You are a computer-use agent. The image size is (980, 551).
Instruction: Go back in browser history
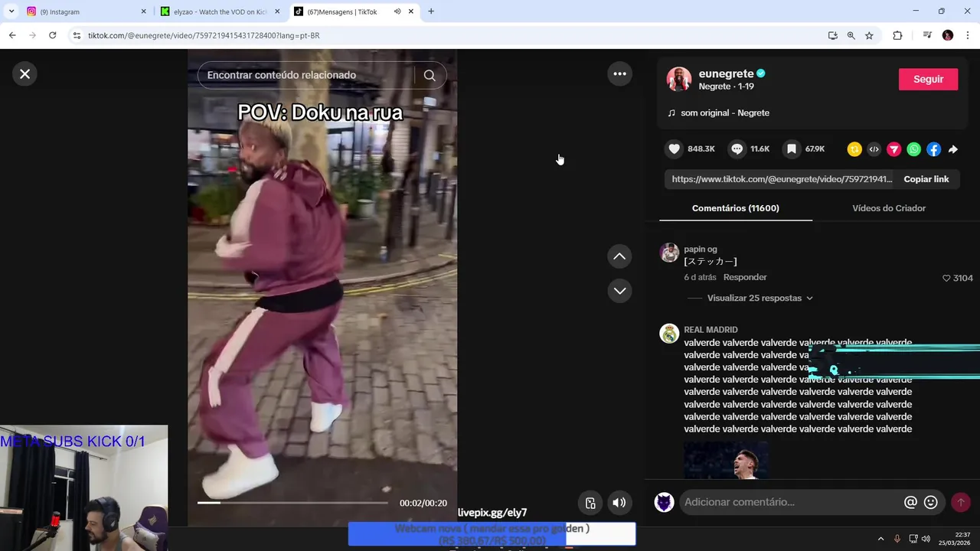[x=12, y=35]
